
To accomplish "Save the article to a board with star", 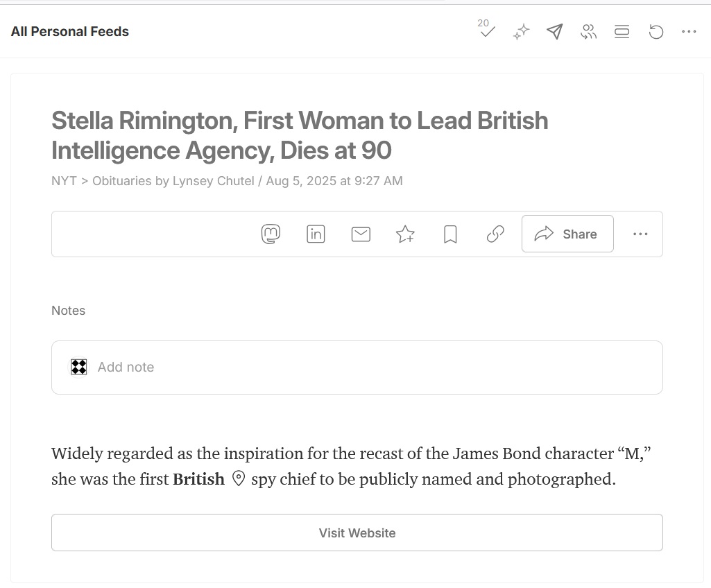I will click(405, 234).
